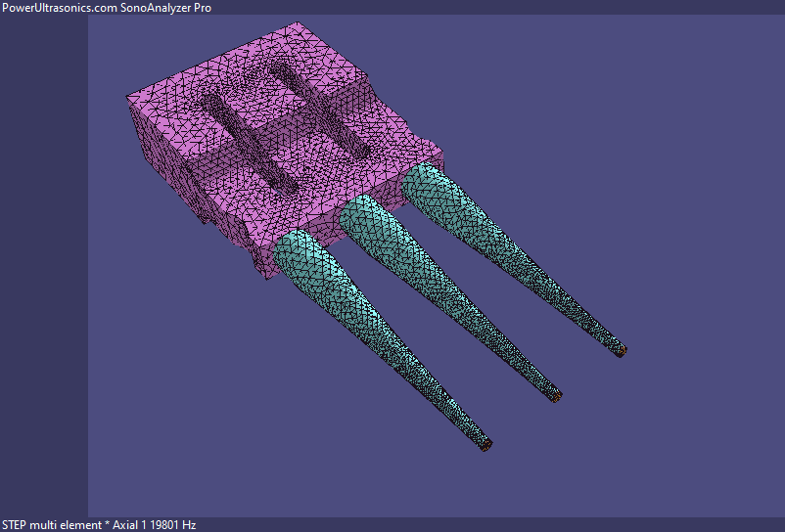Screen dimensions: 785x532
Task: Click the orange tip of the right probe
Action: [622, 351]
